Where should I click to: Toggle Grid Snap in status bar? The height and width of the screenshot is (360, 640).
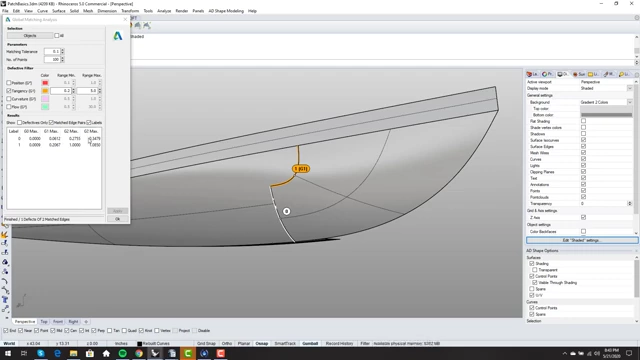coord(206,344)
